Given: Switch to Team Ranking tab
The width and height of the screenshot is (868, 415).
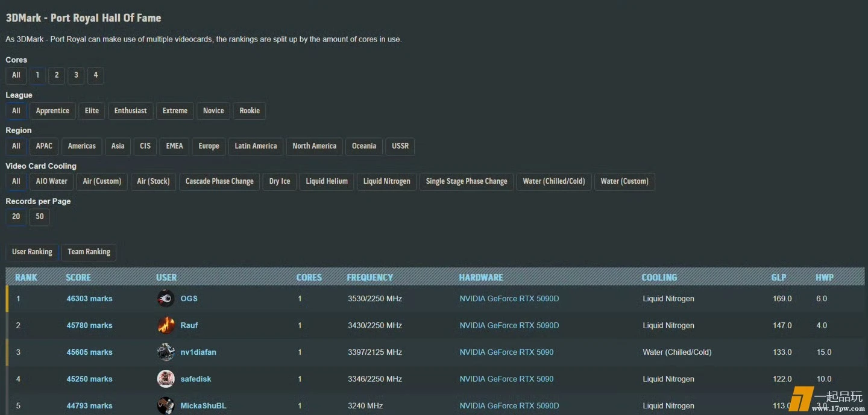Looking at the screenshot, I should coord(89,252).
